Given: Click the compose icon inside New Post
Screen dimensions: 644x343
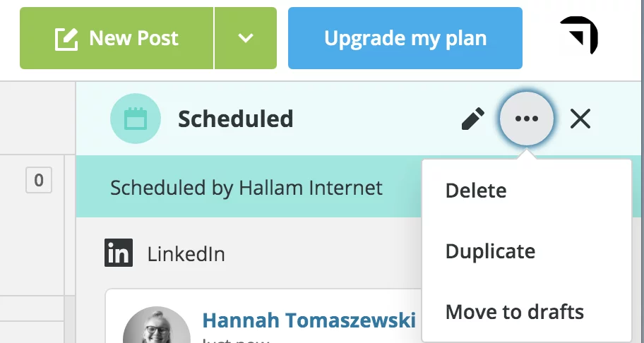Looking at the screenshot, I should pyautogui.click(x=66, y=38).
